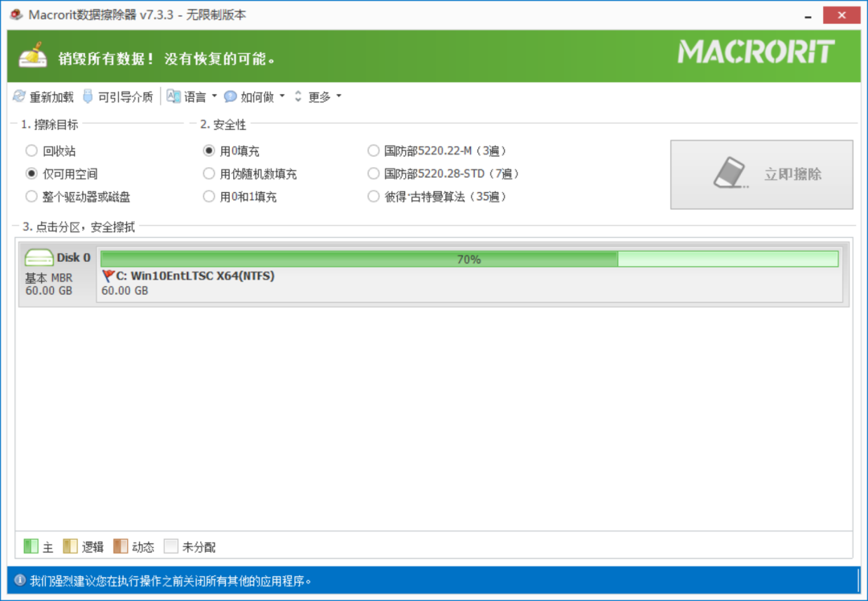Click the orange dynamic (动态) legend swatch
The height and width of the screenshot is (601, 868).
(x=120, y=546)
